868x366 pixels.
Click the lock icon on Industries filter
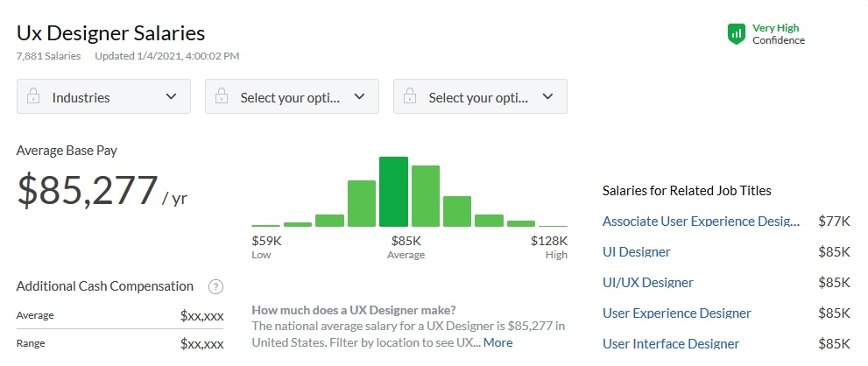tap(33, 97)
